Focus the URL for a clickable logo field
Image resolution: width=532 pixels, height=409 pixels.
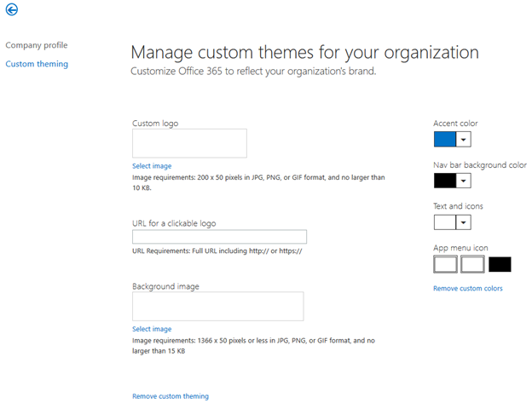[x=219, y=237]
